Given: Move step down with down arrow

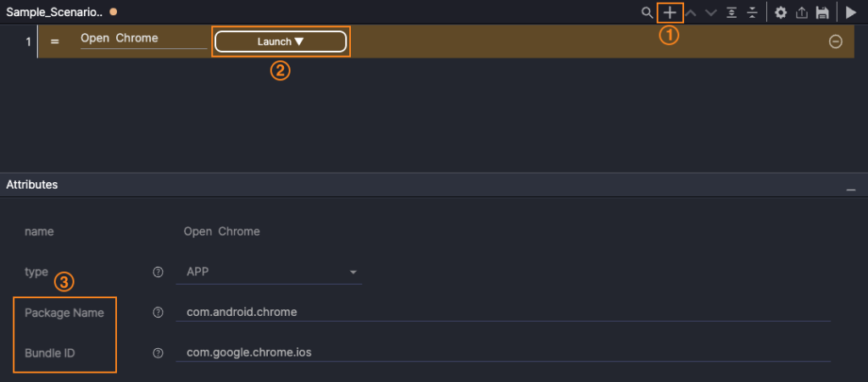Looking at the screenshot, I should [711, 13].
